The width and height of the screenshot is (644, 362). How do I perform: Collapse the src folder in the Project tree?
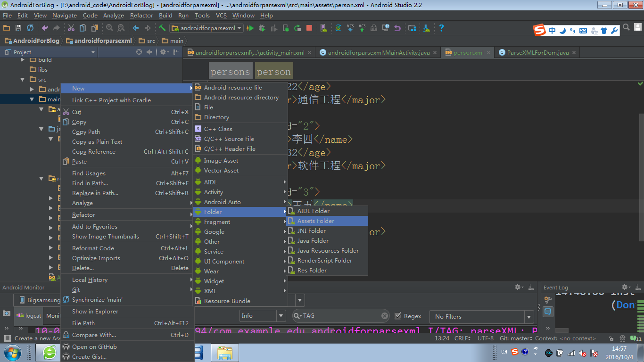tap(23, 80)
